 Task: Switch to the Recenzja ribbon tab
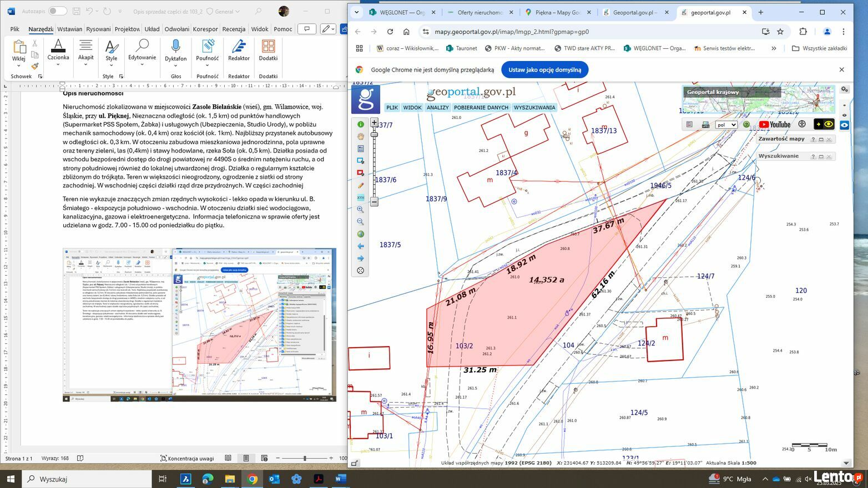[x=234, y=29]
